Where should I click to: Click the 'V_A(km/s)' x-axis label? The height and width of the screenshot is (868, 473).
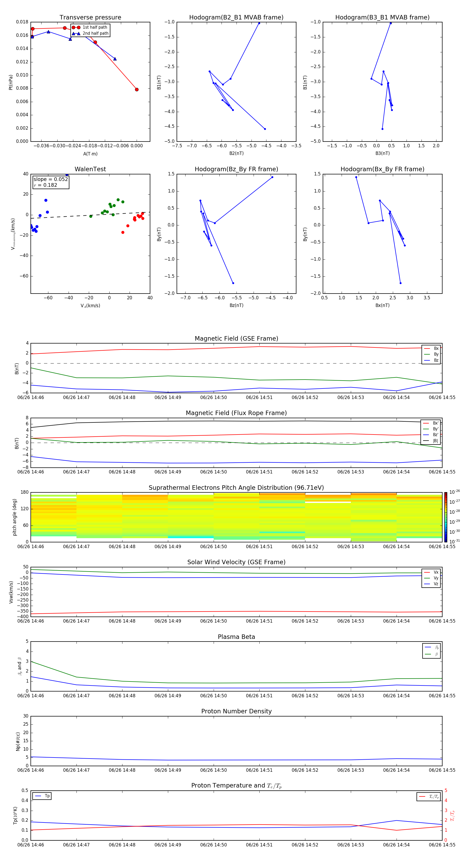[90, 306]
